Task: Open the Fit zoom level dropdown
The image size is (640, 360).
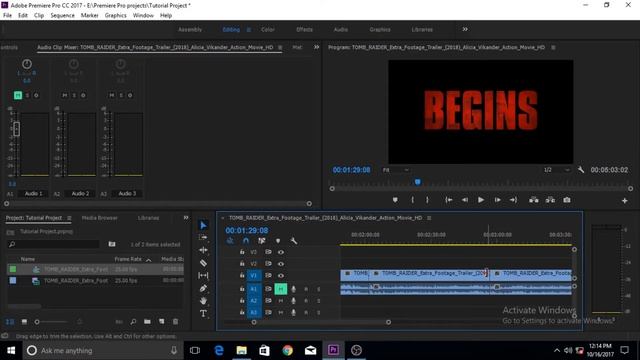Action: point(396,170)
